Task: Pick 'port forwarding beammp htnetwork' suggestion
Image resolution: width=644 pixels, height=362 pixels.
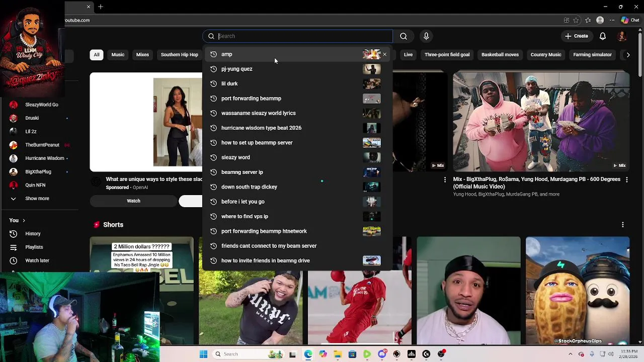Action: [x=297, y=231]
